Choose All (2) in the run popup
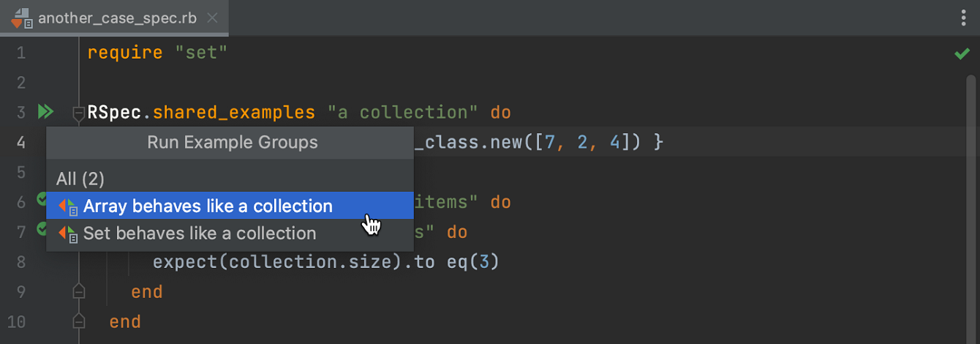Image resolution: width=980 pixels, height=344 pixels. [x=80, y=179]
